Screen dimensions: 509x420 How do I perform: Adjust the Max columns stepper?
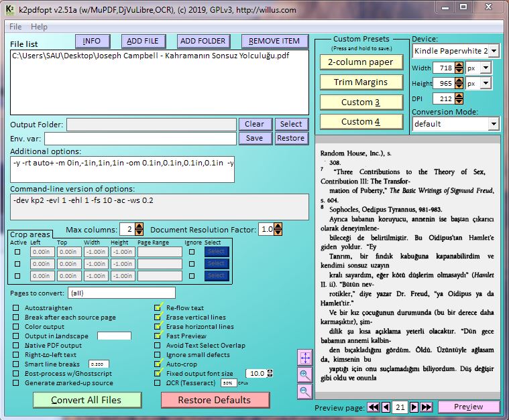pos(139,229)
